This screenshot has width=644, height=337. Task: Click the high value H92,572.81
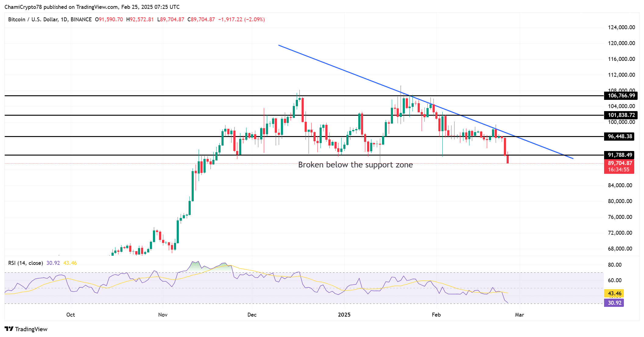[140, 19]
